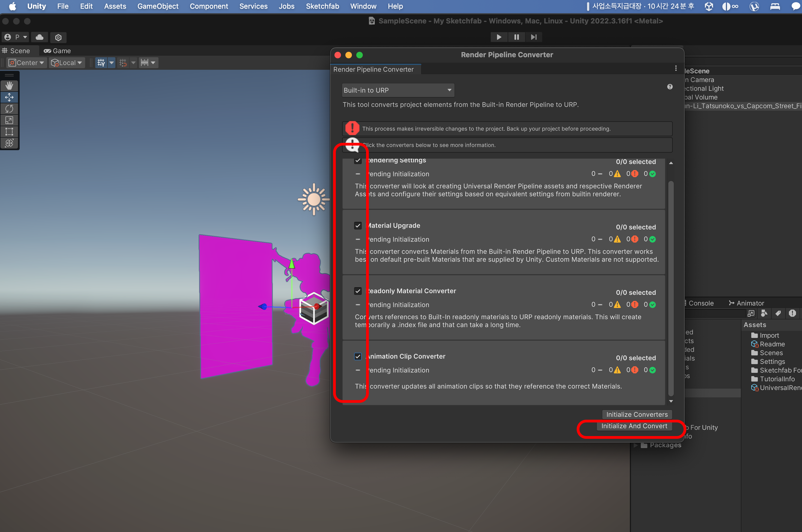
Task: Select the Hand view tool
Action: click(x=9, y=86)
